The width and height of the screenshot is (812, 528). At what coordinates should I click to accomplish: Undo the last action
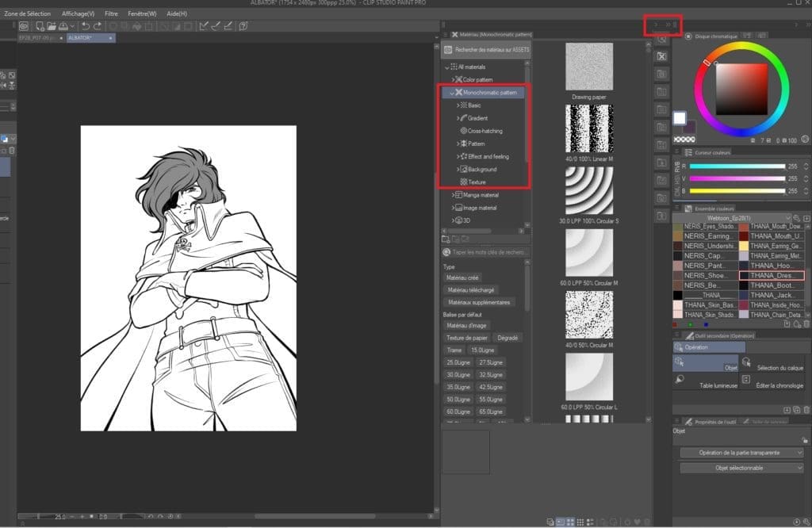(86, 26)
